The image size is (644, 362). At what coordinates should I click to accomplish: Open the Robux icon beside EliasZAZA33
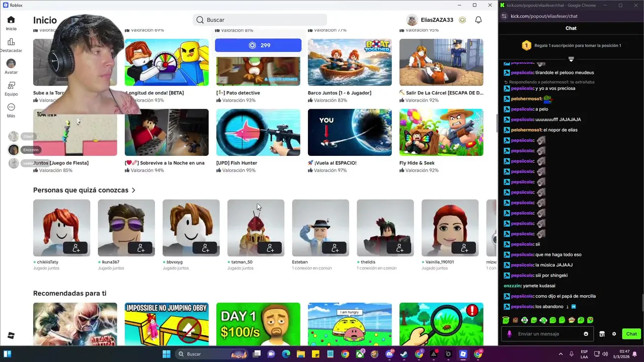click(x=462, y=20)
